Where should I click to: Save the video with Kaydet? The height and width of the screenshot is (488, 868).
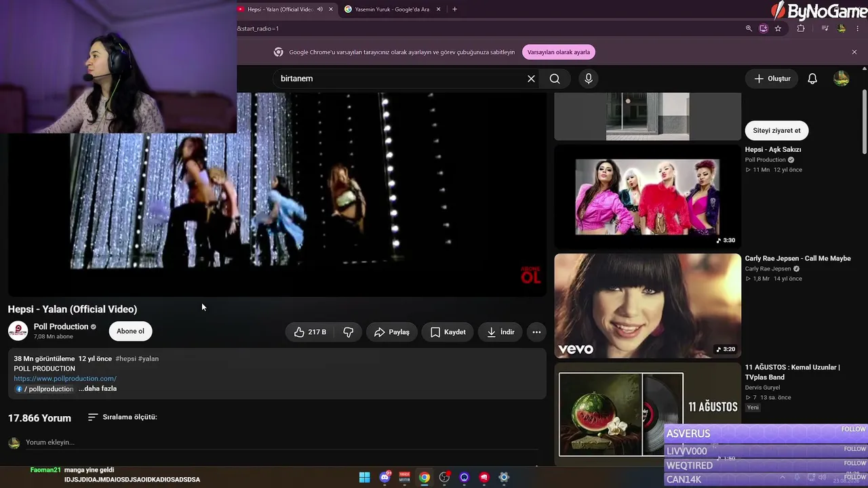click(448, 332)
